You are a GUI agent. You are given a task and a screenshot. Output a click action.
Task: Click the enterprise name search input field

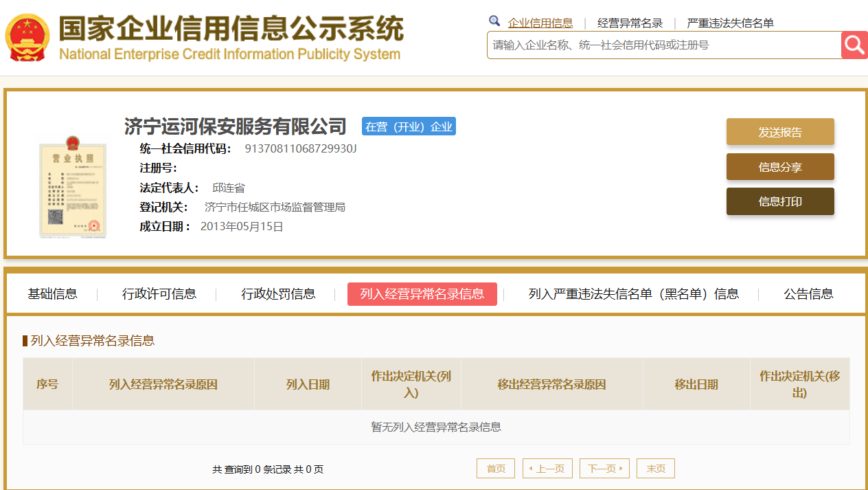663,45
